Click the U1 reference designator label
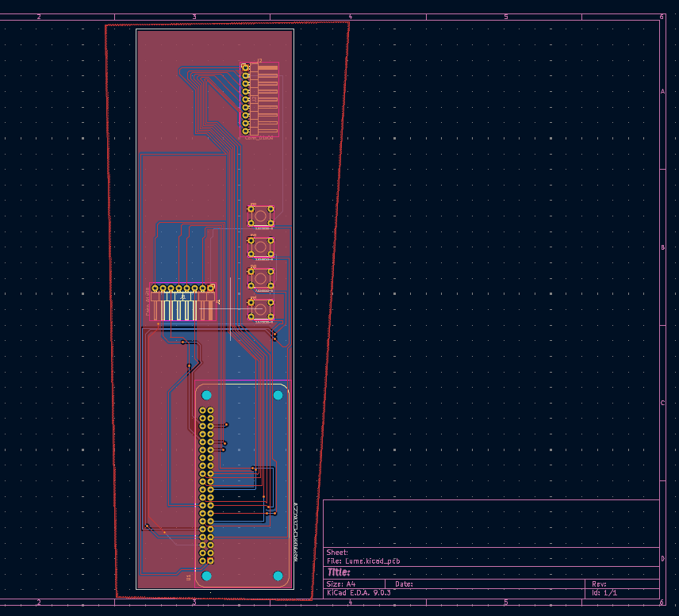This screenshot has height=616, width=679. 189,579
